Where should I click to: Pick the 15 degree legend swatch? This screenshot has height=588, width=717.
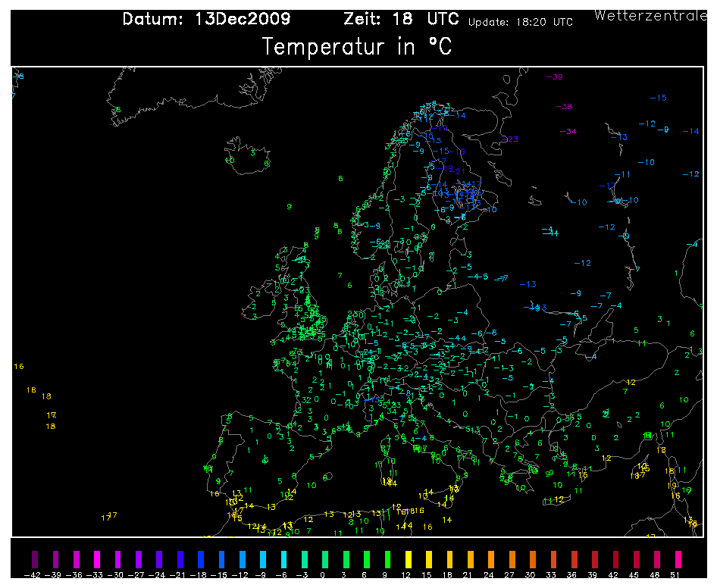pos(429,559)
